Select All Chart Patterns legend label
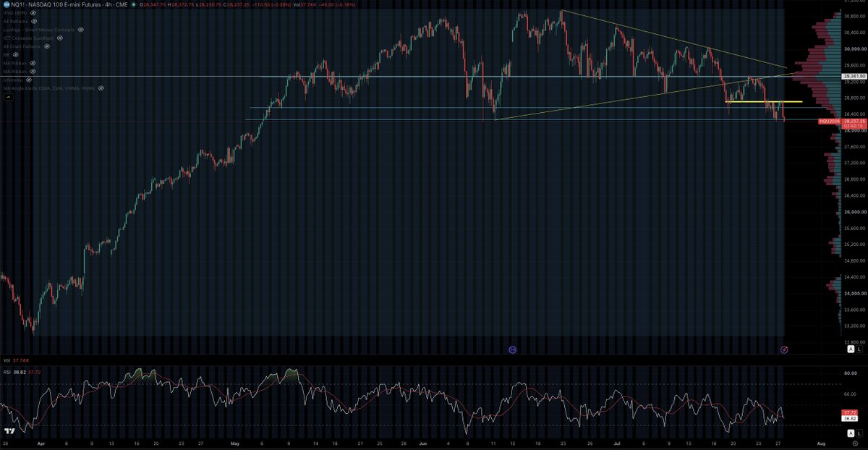 (x=22, y=46)
